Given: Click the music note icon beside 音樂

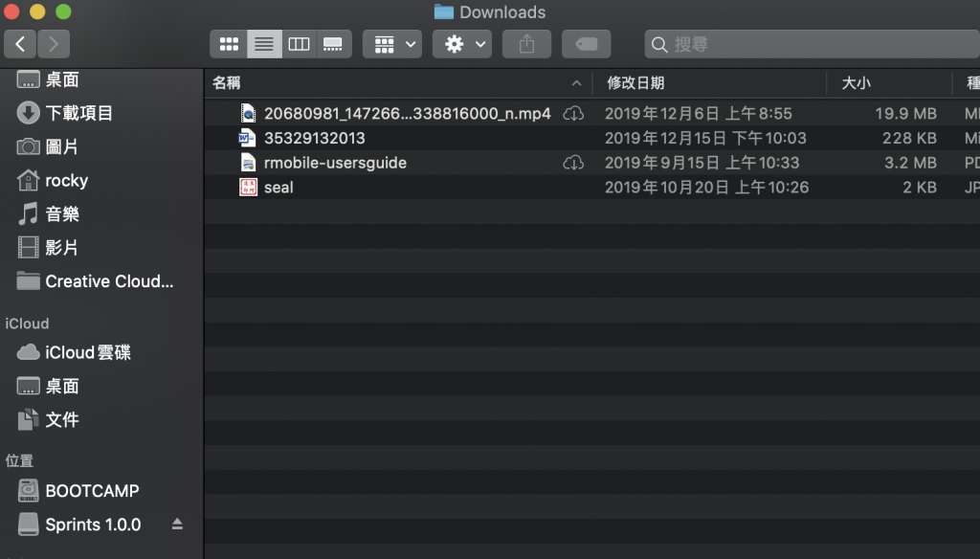Looking at the screenshot, I should tap(28, 213).
